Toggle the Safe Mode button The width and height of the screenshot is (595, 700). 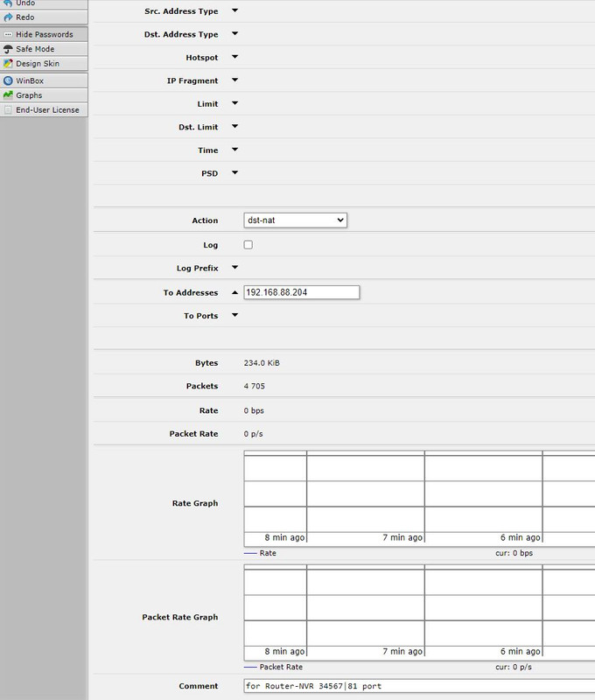pos(44,49)
